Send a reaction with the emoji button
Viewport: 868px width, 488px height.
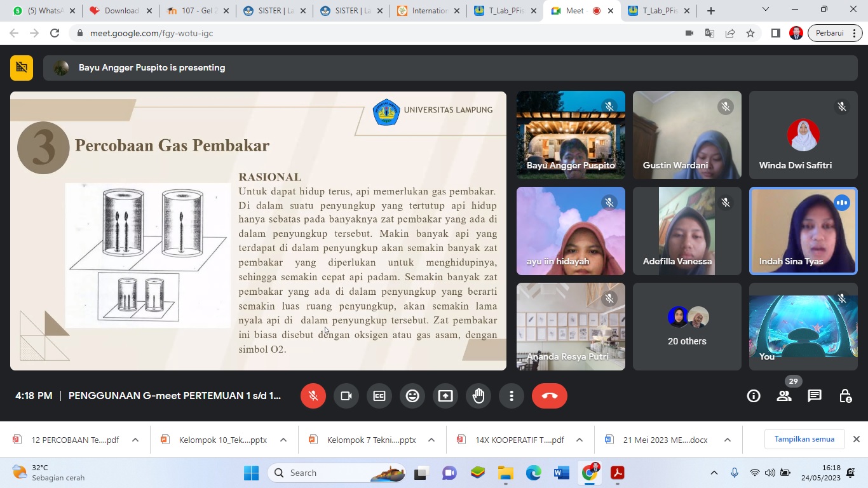412,396
